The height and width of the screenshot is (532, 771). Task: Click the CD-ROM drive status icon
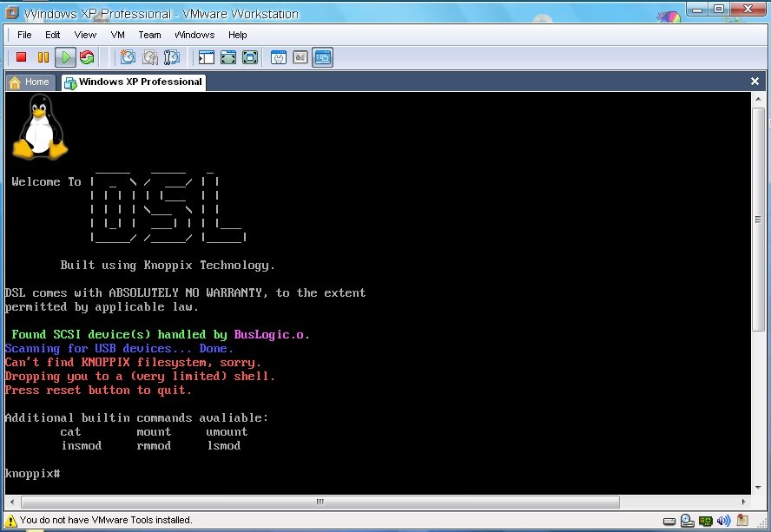click(687, 521)
